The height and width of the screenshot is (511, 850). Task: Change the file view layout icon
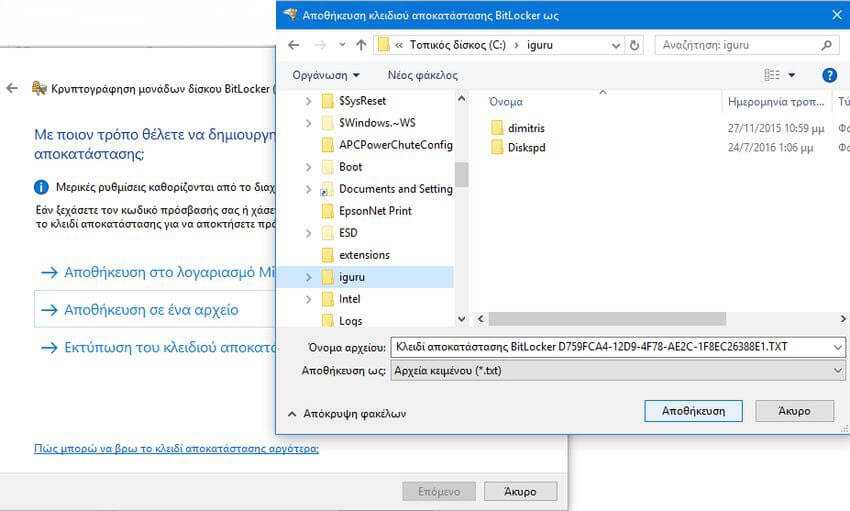(x=772, y=75)
